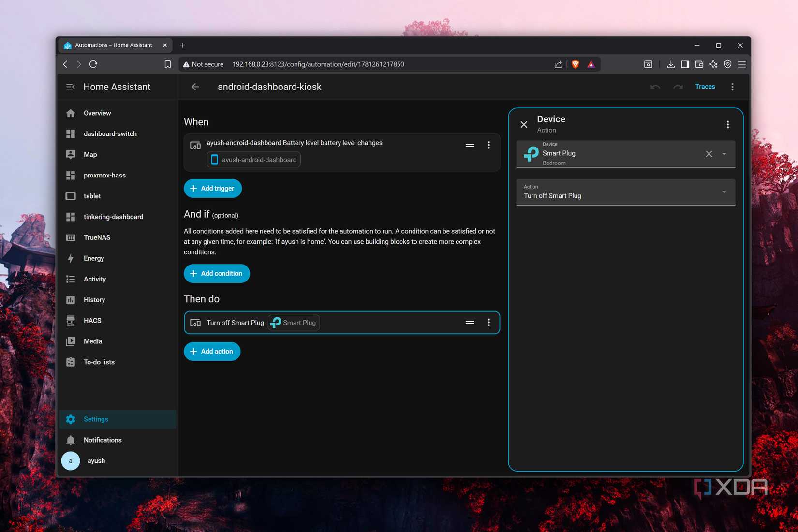
Task: Click the Add action button
Action: tap(212, 352)
